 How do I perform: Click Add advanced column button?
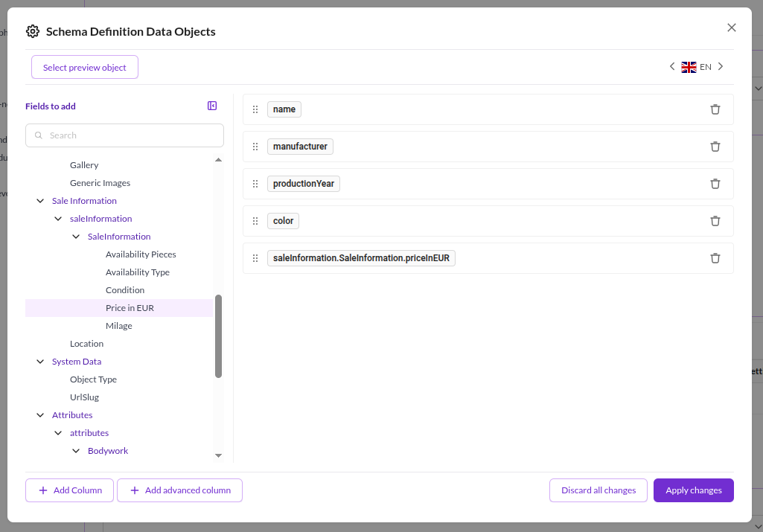pos(179,490)
